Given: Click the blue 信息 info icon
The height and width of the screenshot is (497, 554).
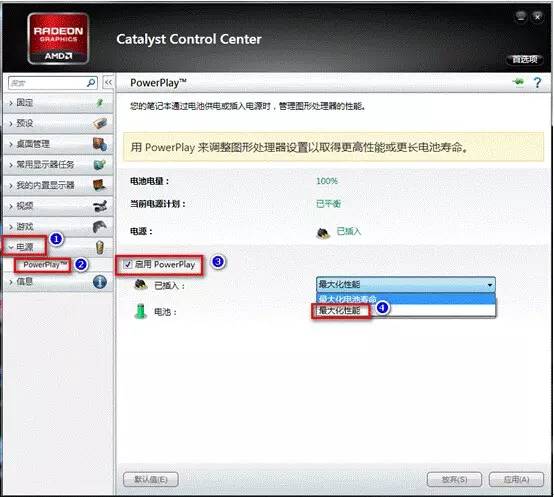Looking at the screenshot, I should (100, 282).
